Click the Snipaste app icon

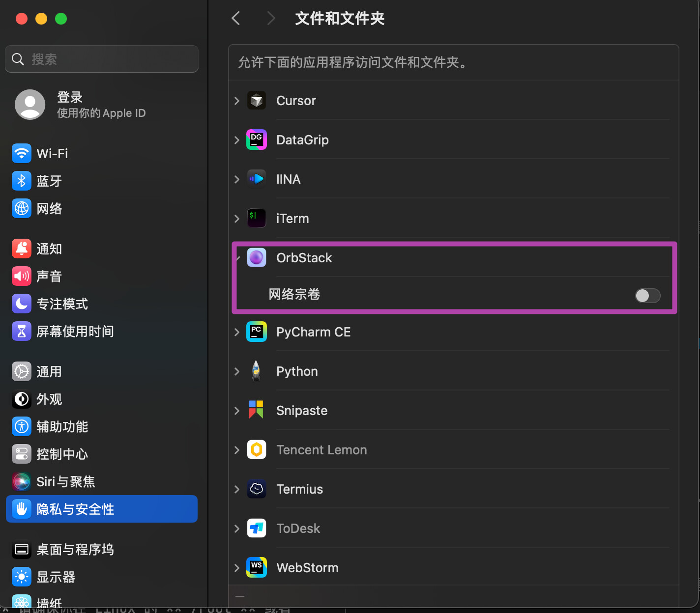(256, 410)
